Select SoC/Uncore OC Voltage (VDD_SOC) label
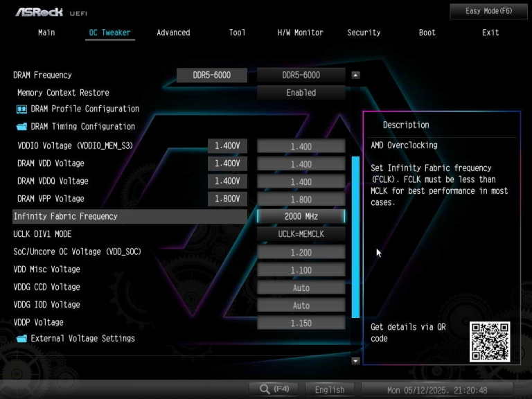This screenshot has height=399, width=532. click(77, 251)
